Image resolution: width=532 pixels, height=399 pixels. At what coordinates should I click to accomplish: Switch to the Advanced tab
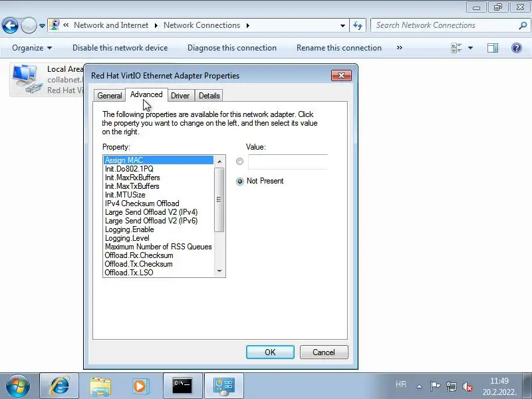click(146, 94)
